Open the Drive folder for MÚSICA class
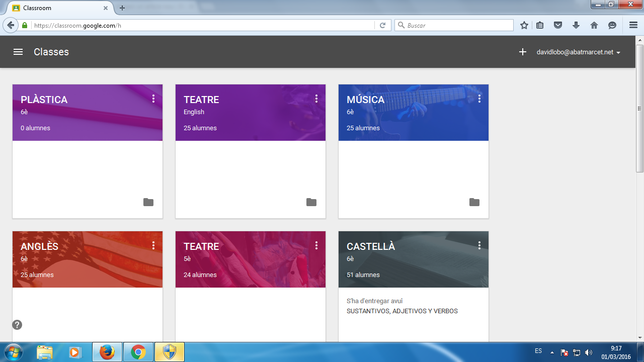This screenshot has height=362, width=644. (x=474, y=202)
